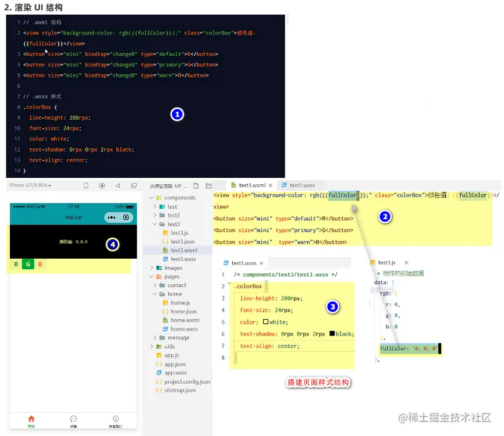This screenshot has width=504, height=436.
Task: Expand the message folder chevron
Action: tap(155, 337)
